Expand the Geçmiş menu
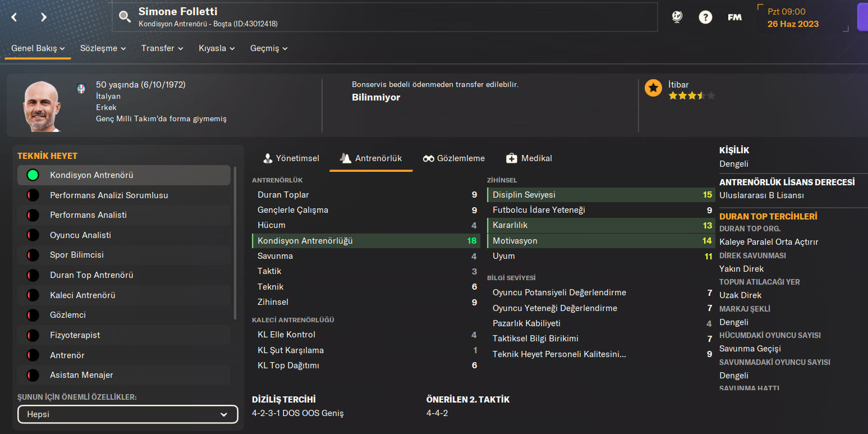 (269, 48)
